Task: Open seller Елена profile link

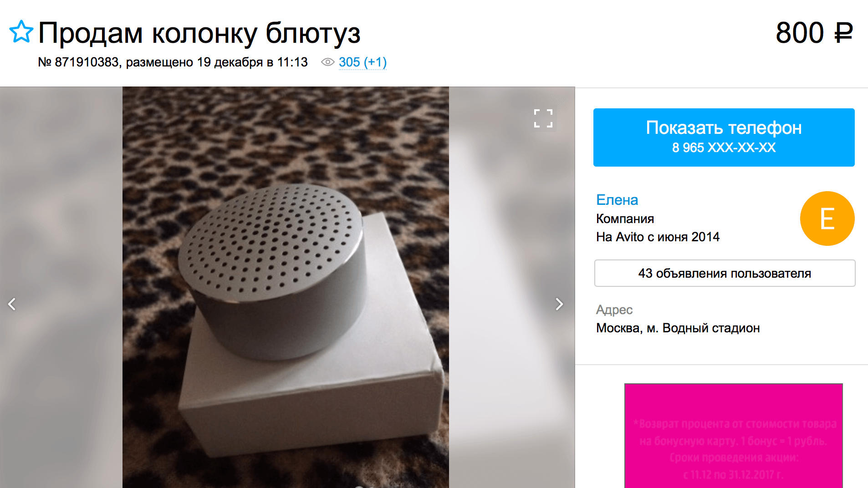Action: point(617,200)
